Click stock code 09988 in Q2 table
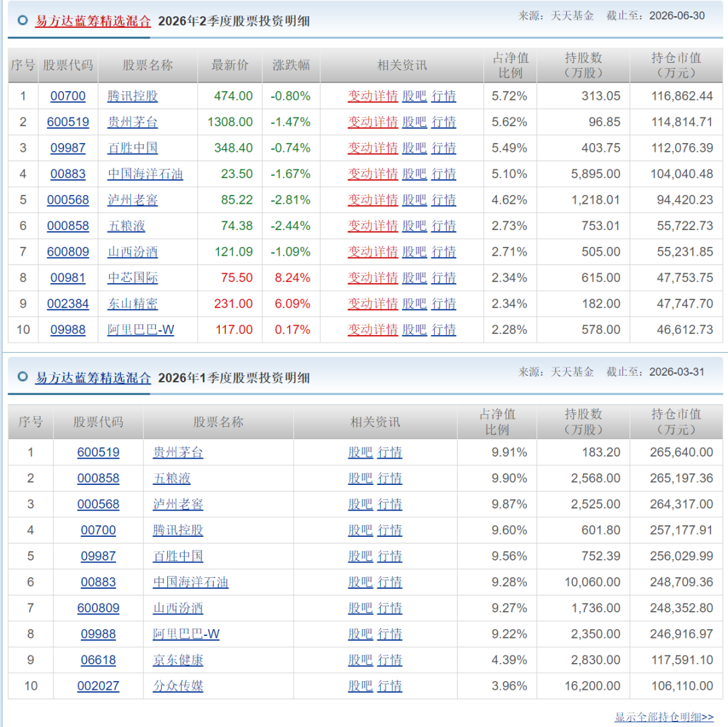728x727 pixels. point(68,330)
